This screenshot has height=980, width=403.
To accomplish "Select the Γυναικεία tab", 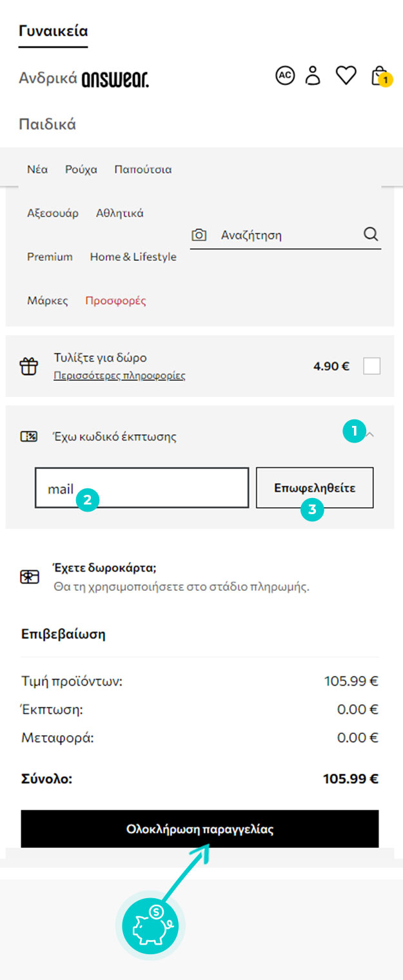I will point(53,31).
